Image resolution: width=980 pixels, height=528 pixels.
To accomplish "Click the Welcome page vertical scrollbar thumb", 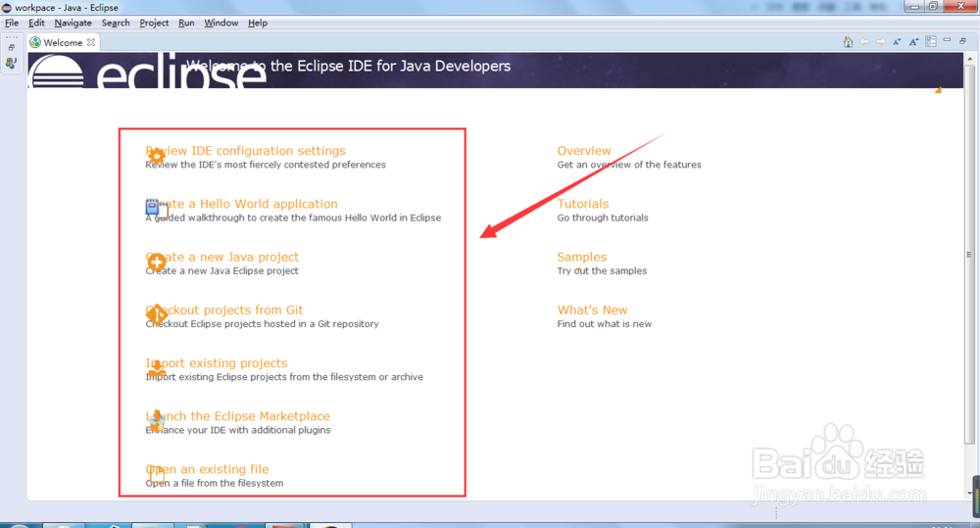I will pos(969,255).
